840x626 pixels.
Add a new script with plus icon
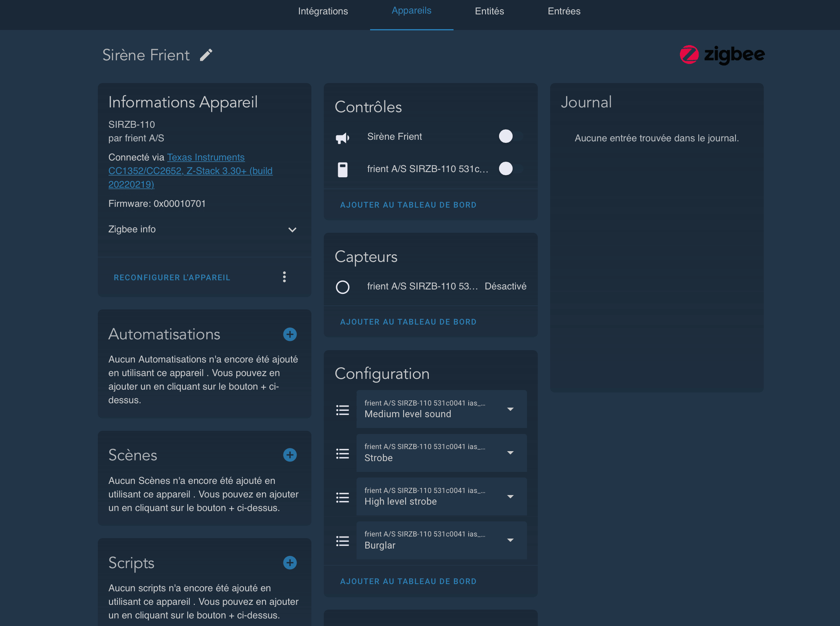pyautogui.click(x=290, y=563)
